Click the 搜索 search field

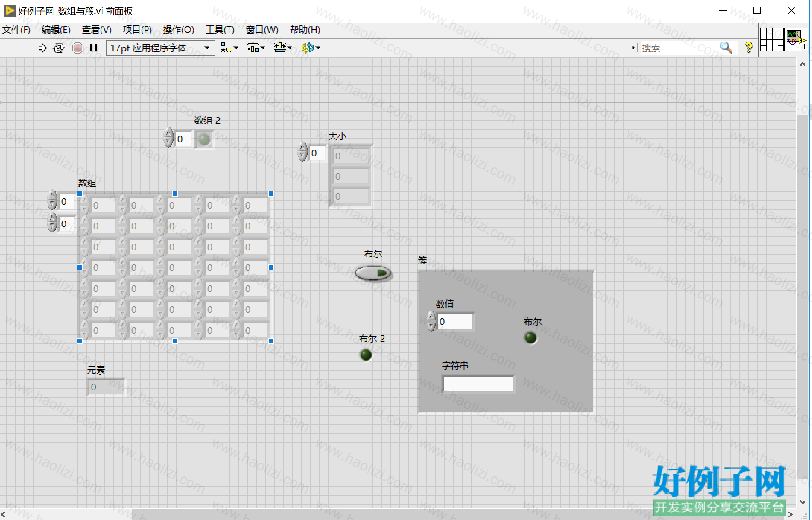pyautogui.click(x=680, y=48)
